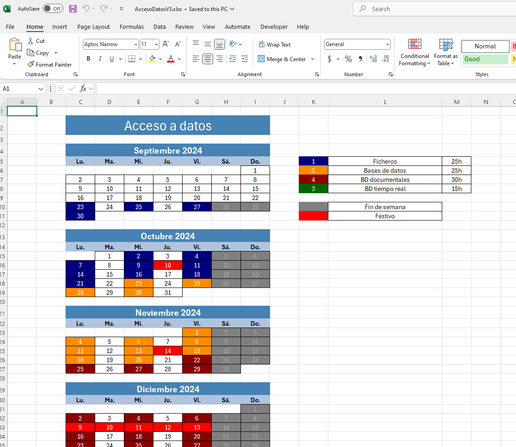Apply the Normal cell style

pyautogui.click(x=485, y=46)
